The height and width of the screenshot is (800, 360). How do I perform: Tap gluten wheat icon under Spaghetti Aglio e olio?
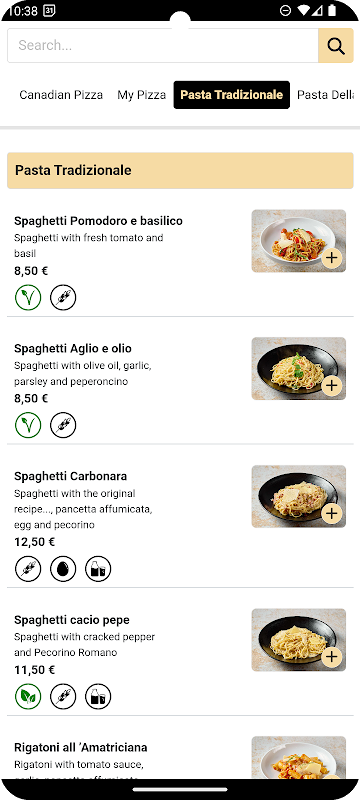pos(63,425)
